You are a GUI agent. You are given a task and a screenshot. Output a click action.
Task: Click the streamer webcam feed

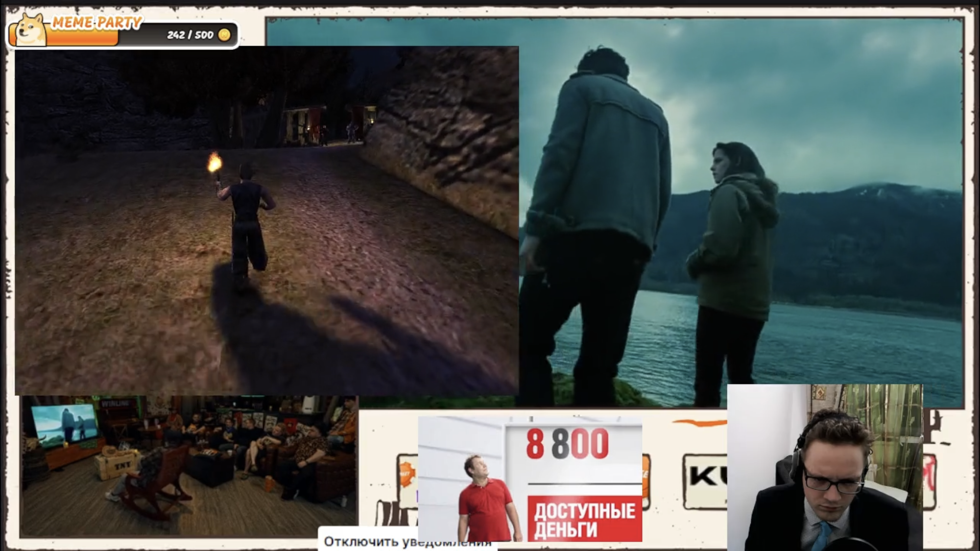824,468
